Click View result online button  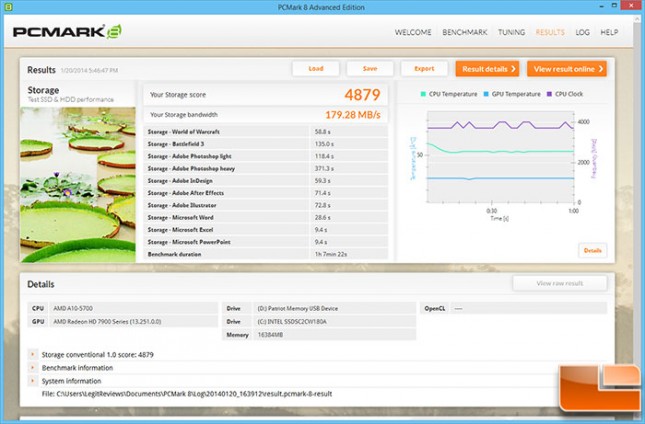coord(567,69)
